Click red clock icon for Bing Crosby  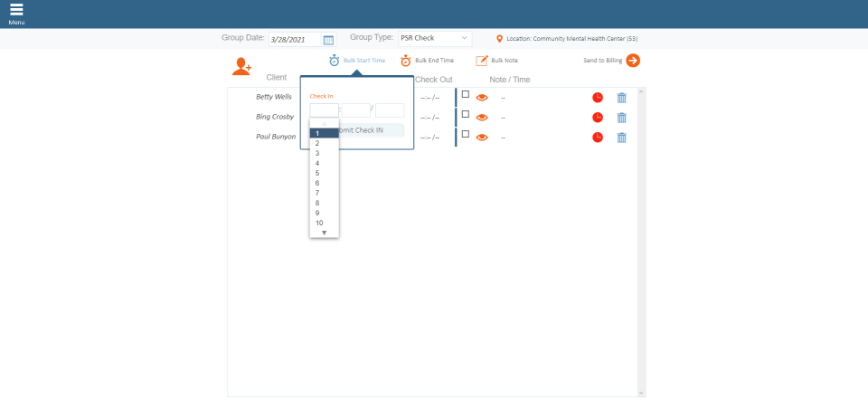598,118
